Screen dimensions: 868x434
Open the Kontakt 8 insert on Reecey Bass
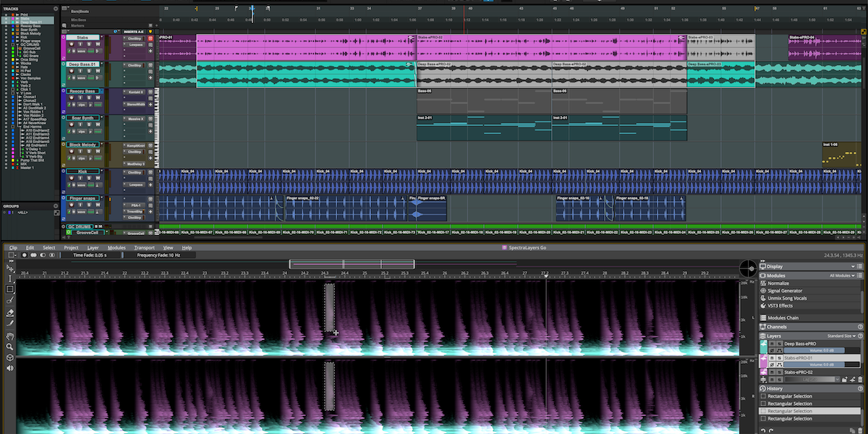tap(135, 93)
